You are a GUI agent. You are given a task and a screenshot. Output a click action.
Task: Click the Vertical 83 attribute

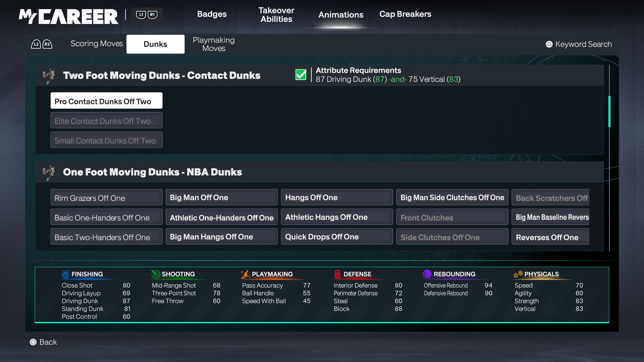(x=549, y=309)
